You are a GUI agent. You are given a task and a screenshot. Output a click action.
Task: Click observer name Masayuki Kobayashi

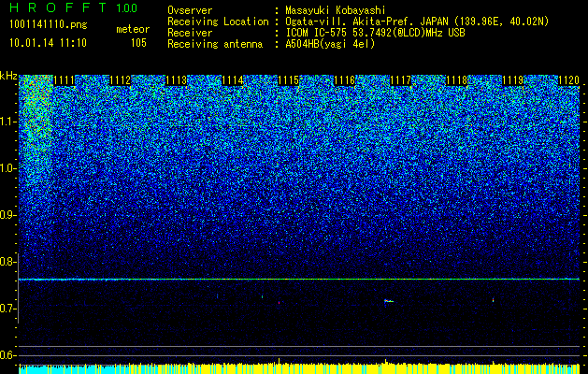[336, 11]
